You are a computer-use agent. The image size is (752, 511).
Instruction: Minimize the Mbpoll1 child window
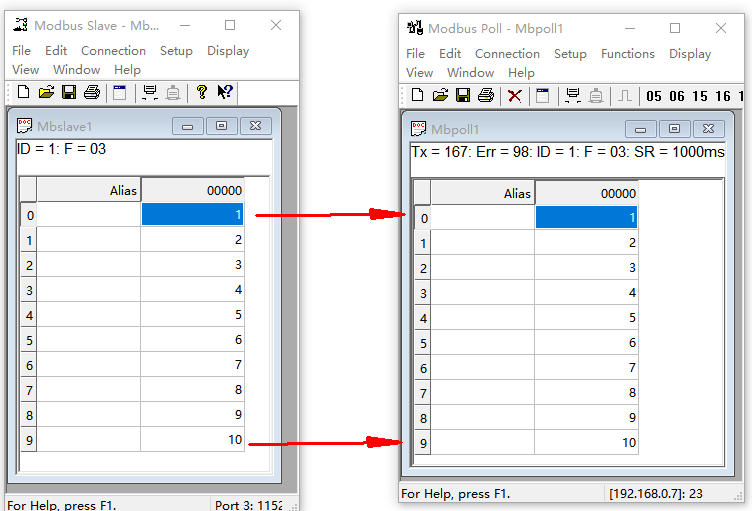(641, 129)
